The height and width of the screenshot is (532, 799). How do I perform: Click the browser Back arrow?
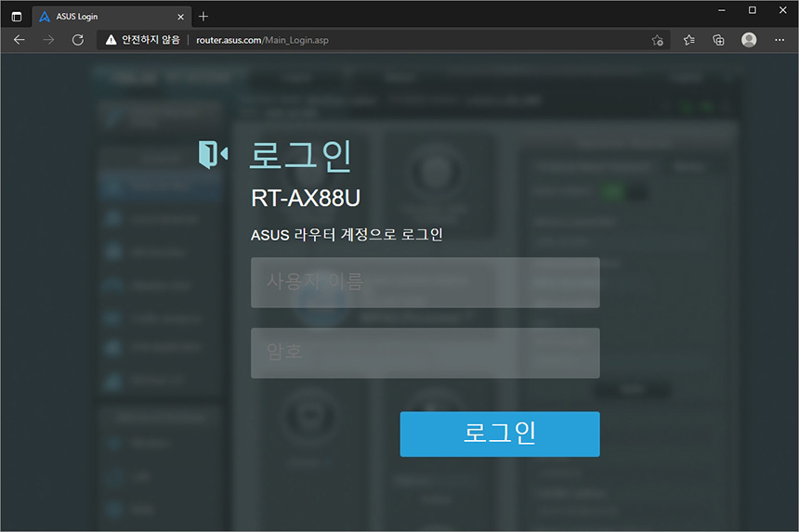(x=20, y=40)
